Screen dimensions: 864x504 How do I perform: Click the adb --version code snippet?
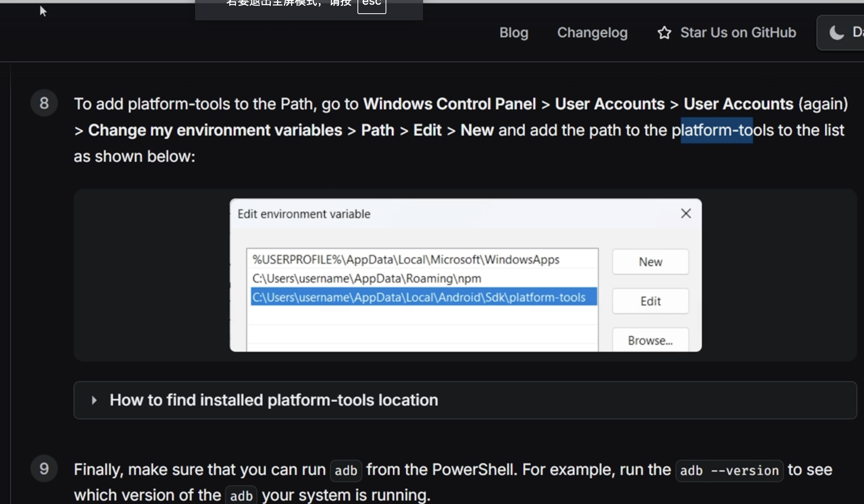[x=729, y=471]
